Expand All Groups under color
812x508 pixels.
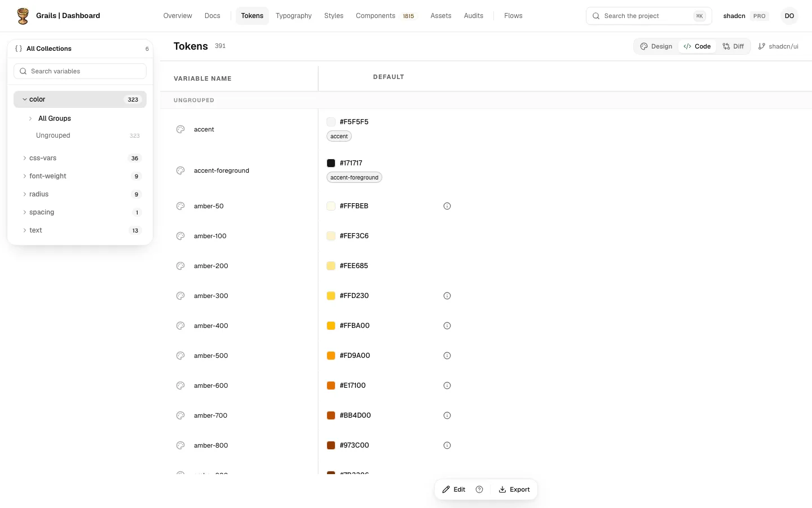30,119
